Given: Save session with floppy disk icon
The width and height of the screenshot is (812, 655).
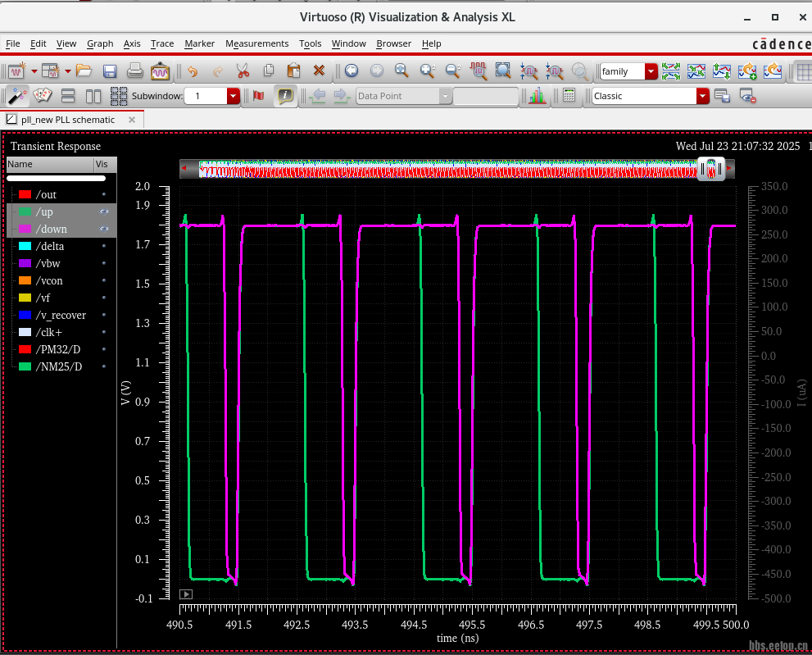Looking at the screenshot, I should [x=110, y=71].
